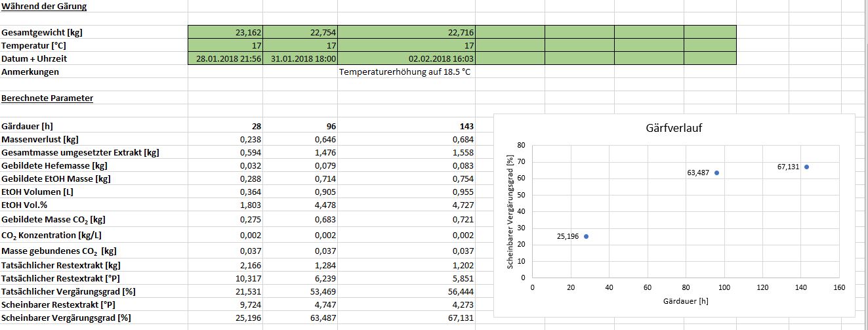
Task: Click the heading Während der Gärung
Action: pos(44,7)
